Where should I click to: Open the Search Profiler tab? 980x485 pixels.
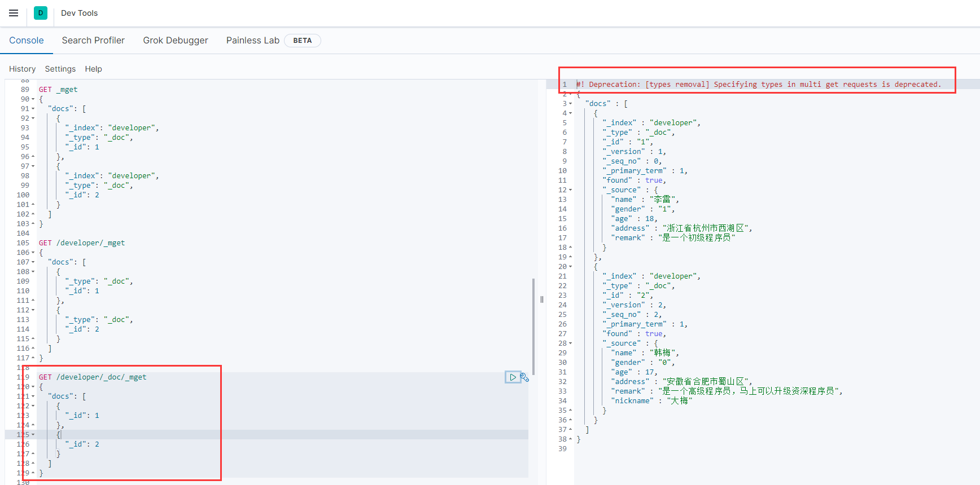(93, 41)
